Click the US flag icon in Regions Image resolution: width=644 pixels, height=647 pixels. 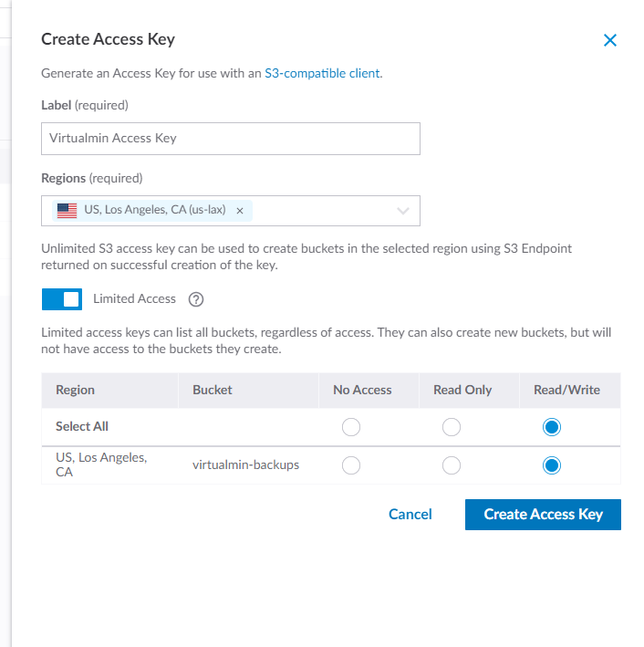point(68,211)
